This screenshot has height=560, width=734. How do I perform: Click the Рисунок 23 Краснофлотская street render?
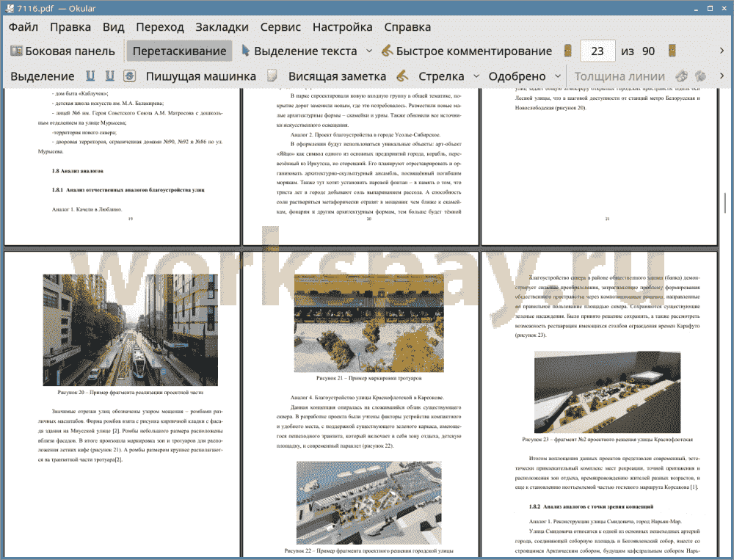[x=607, y=392]
